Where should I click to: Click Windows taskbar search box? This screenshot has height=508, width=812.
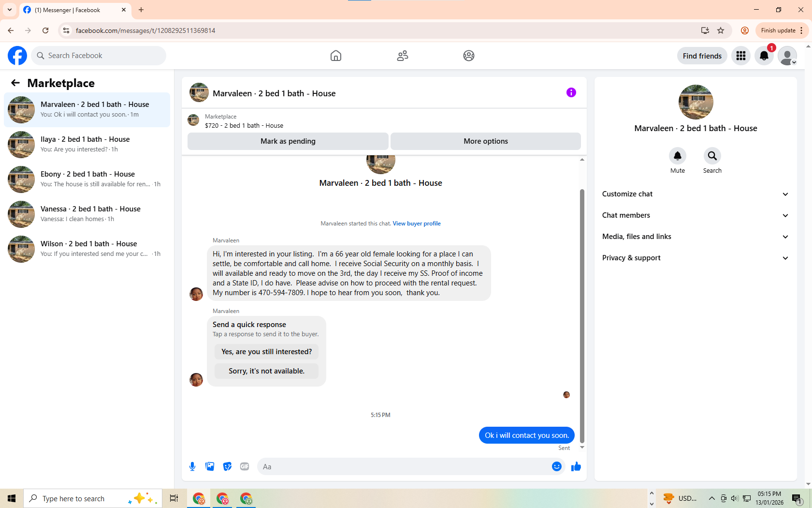click(x=92, y=498)
